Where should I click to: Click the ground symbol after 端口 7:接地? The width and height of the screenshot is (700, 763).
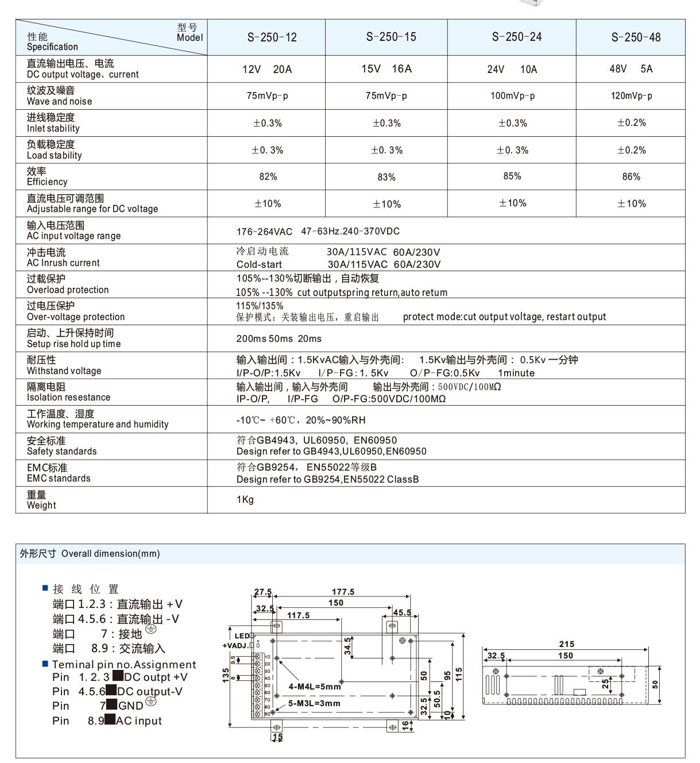[x=151, y=628]
